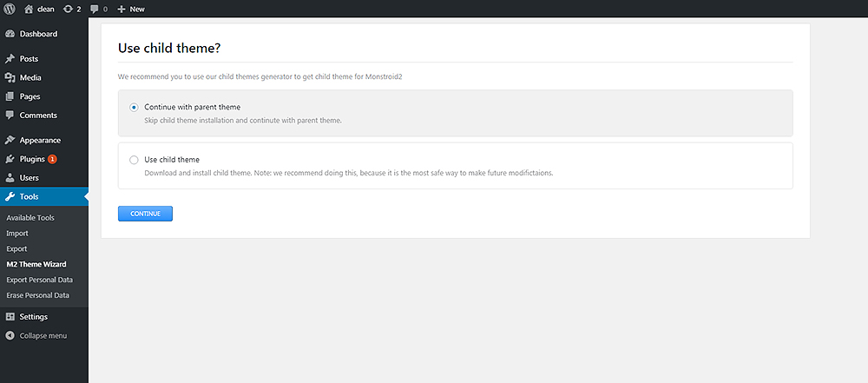Open the site home icon
Screen dimensions: 868x383
tap(29, 9)
